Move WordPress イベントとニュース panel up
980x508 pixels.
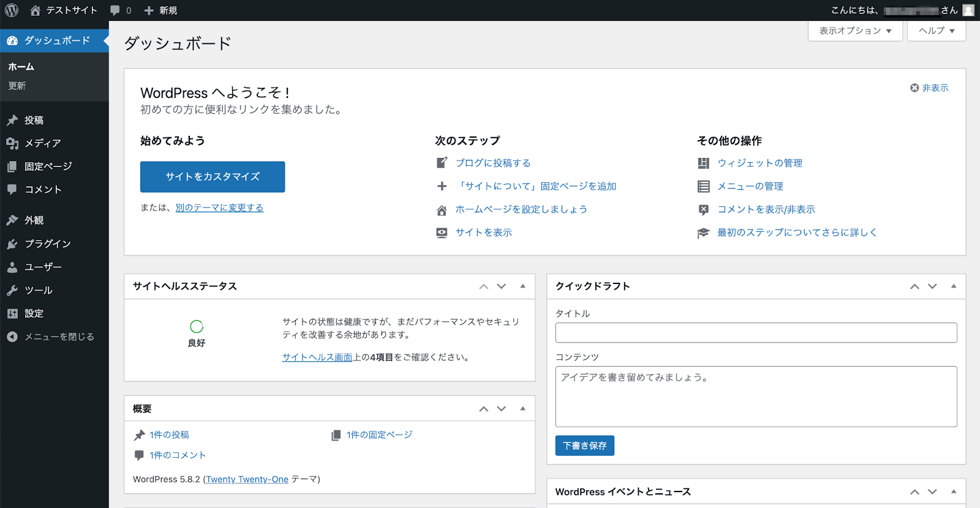point(914,492)
